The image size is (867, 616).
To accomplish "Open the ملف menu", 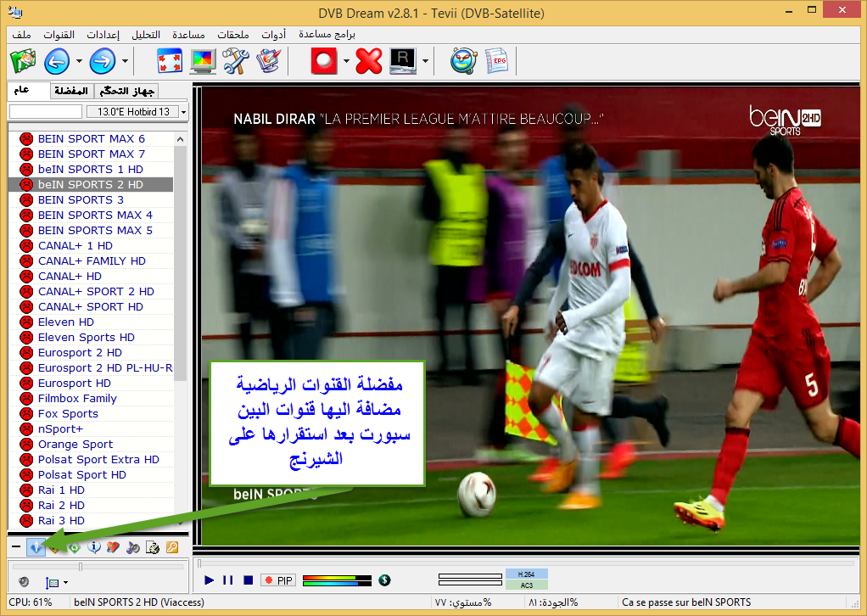I will 21,34.
